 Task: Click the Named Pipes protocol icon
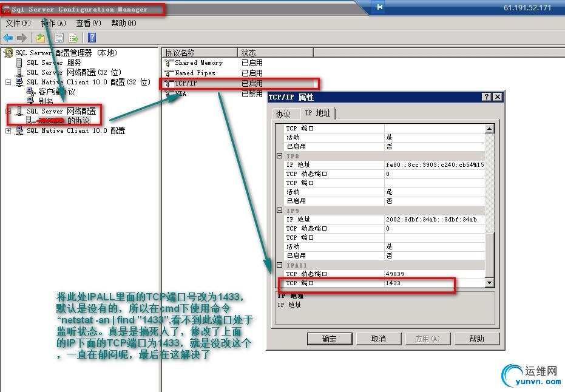(x=169, y=73)
